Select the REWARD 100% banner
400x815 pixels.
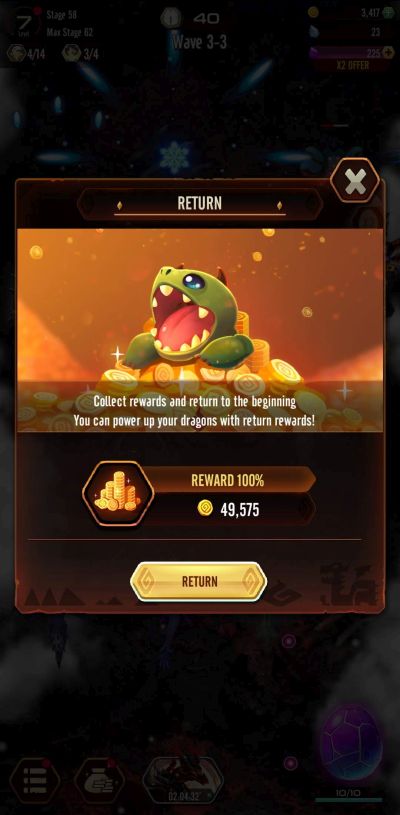tap(228, 480)
